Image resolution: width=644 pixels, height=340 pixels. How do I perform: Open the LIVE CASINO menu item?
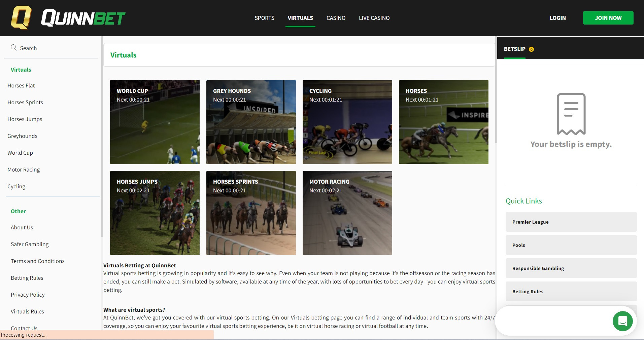(x=374, y=18)
